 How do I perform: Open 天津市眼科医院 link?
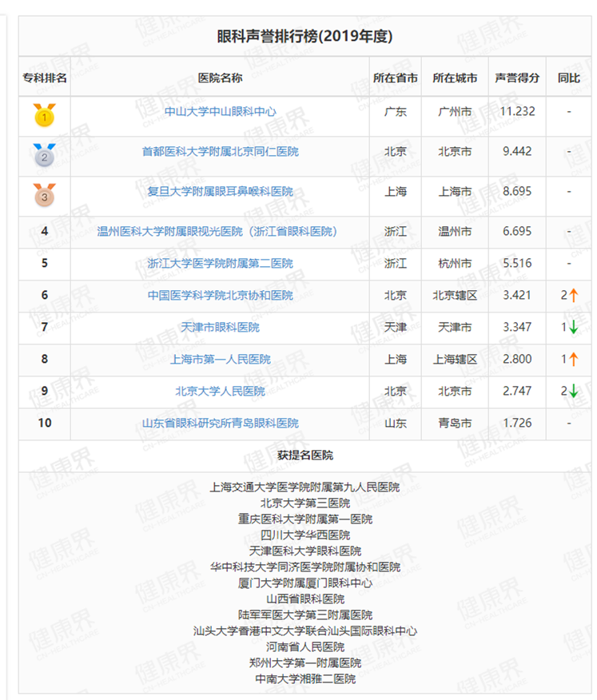click(220, 328)
